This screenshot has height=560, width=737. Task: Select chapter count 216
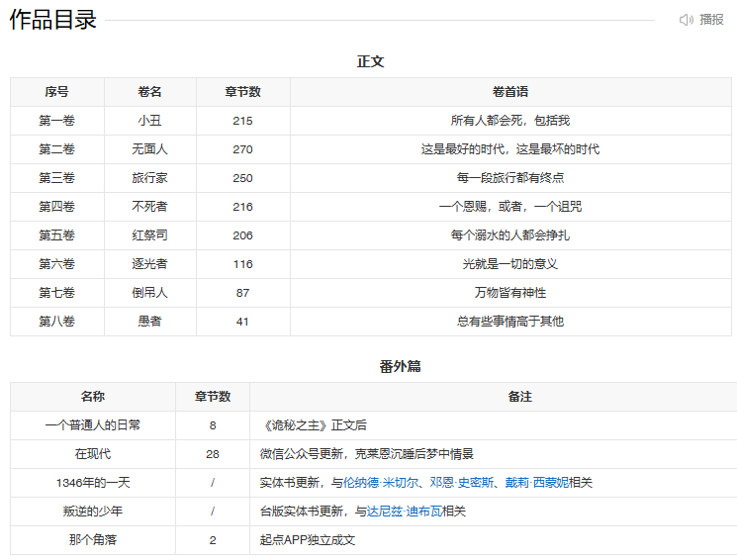pos(243,207)
